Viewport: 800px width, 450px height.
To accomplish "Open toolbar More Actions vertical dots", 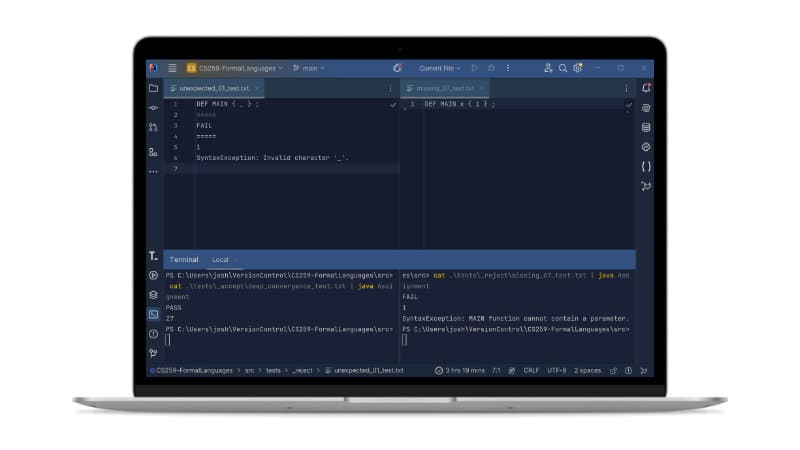I will (x=508, y=68).
